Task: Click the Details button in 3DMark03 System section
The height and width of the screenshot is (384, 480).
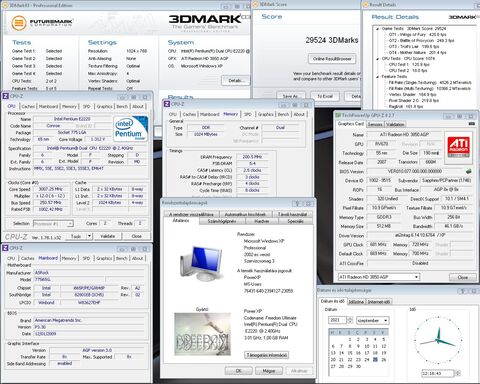Action: click(237, 80)
